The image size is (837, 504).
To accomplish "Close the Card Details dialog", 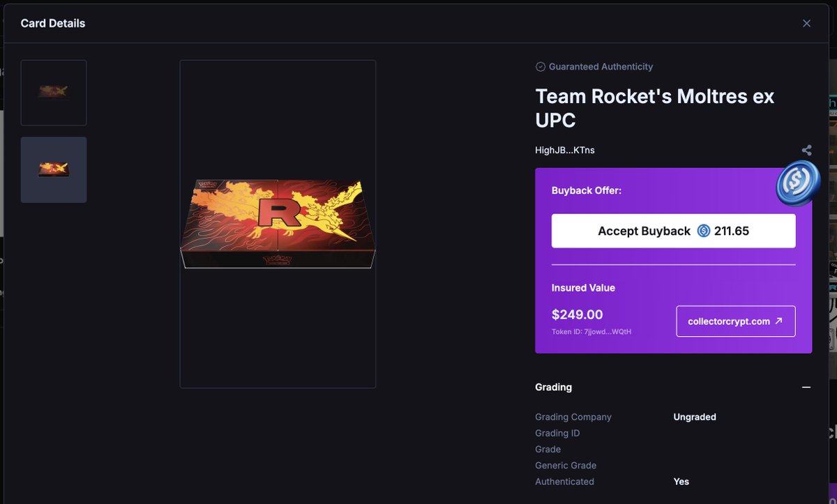I will 806,23.
